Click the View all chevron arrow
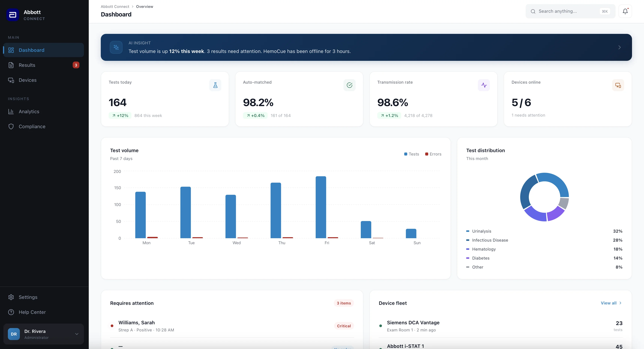The image size is (644, 349). click(620, 303)
